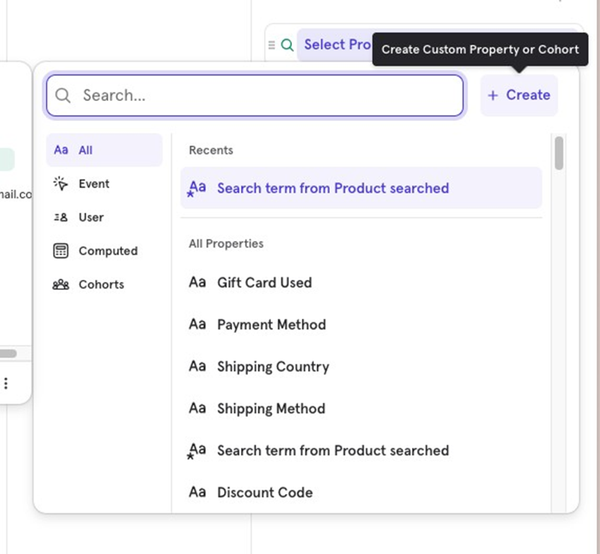Select the Gift Card Used property

click(x=264, y=283)
